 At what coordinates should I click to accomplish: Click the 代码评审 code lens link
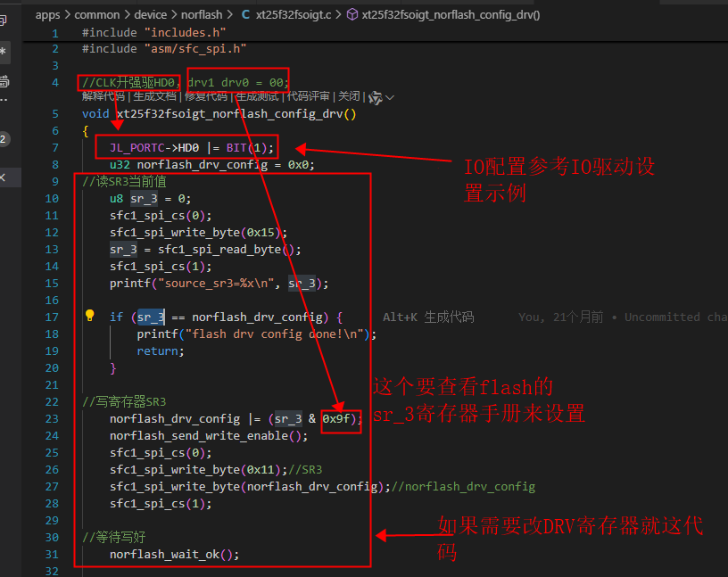point(308,96)
